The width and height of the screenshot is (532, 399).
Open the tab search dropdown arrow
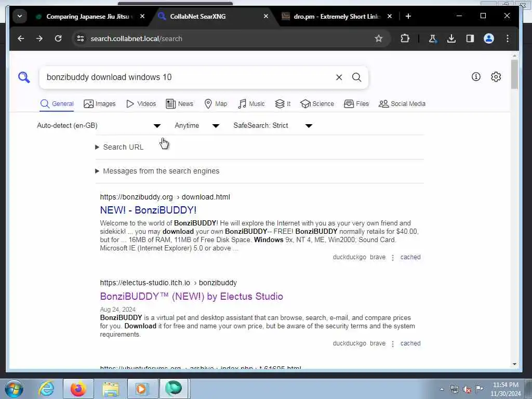point(20,16)
